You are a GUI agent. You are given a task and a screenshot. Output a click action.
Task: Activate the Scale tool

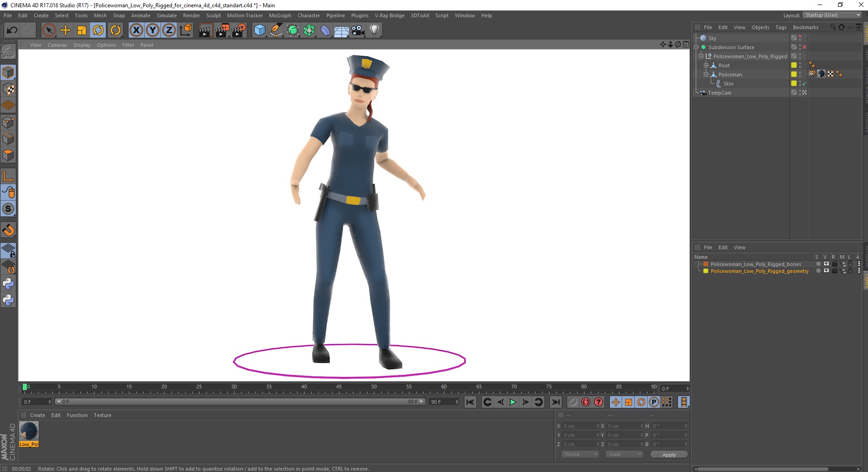[82, 30]
